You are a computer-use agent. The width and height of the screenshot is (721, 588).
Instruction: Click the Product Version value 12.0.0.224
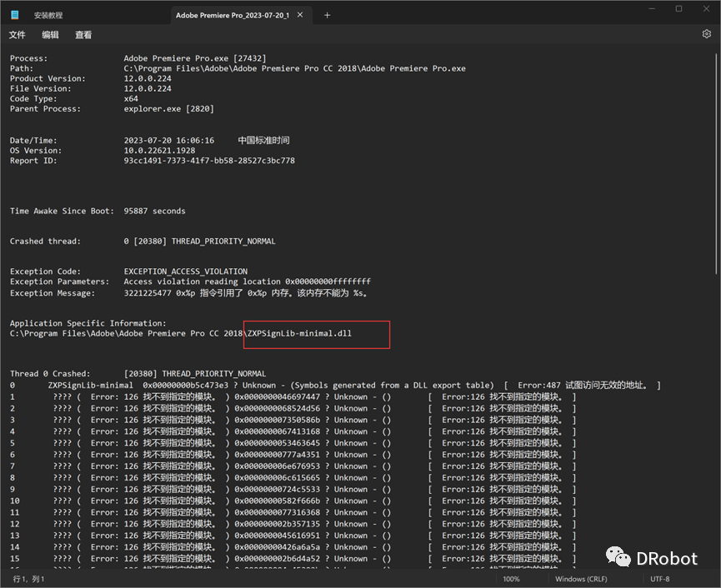pos(148,78)
